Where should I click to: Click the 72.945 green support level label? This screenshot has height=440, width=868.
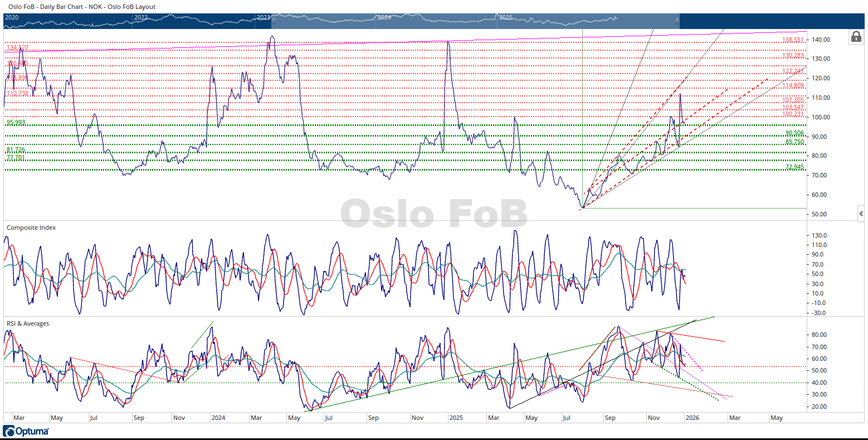[x=794, y=167]
